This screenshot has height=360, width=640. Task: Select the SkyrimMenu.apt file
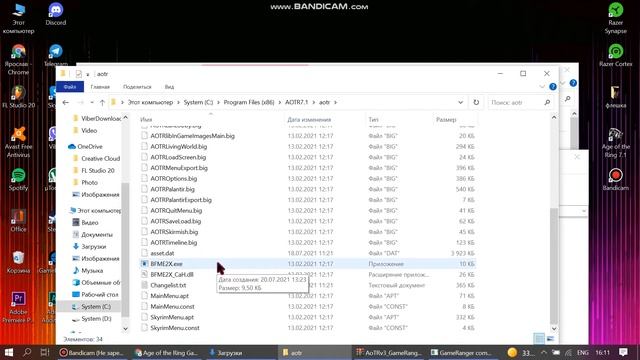307,317
